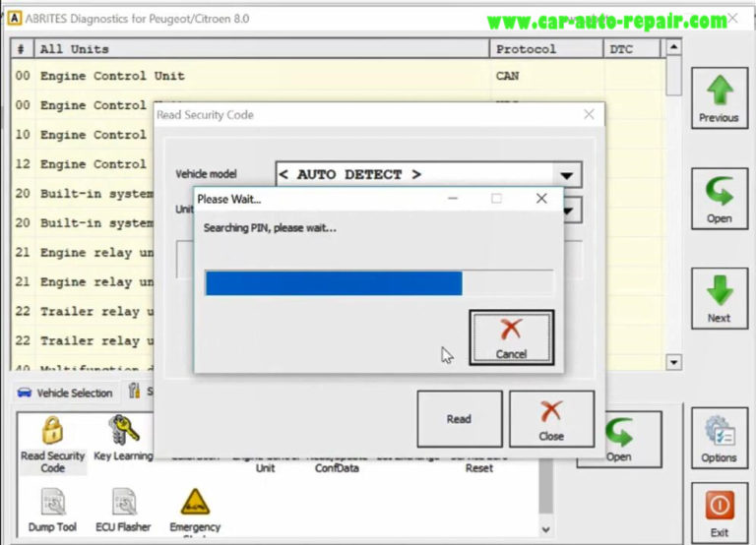The image size is (756, 545).
Task: Exit the Abrites application
Action: [x=720, y=512]
